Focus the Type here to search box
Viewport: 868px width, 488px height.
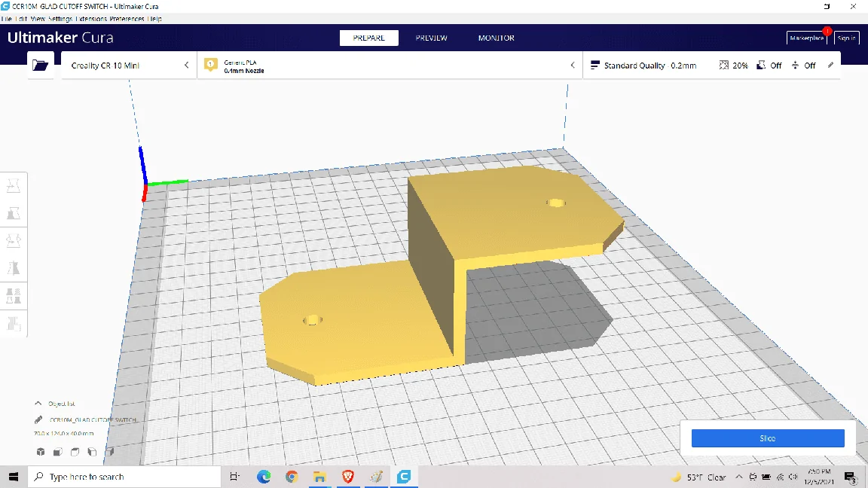click(x=124, y=477)
